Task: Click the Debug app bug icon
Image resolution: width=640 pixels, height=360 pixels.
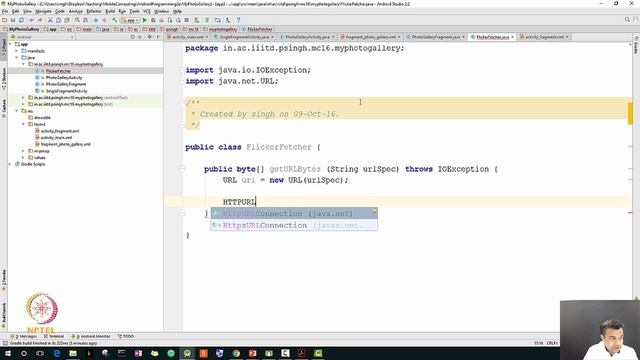Action: coord(153,20)
